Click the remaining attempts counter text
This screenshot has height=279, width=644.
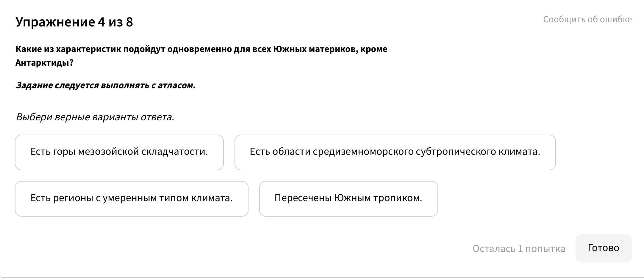tap(519, 248)
